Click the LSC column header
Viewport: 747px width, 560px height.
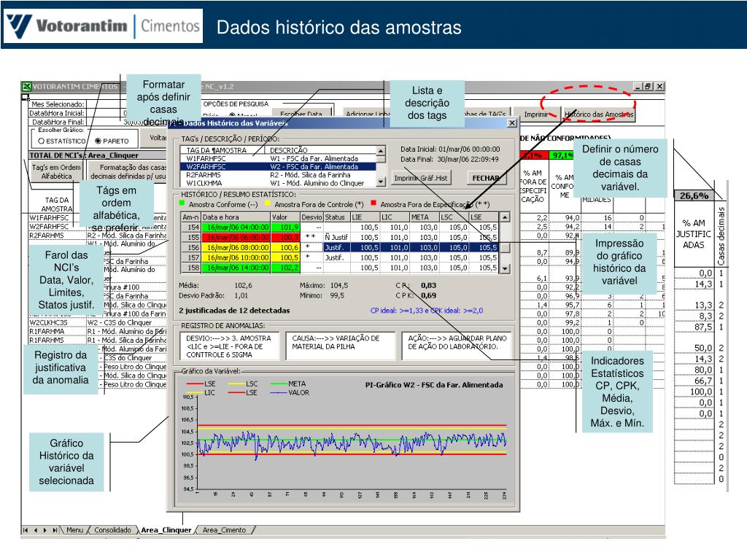[453, 217]
